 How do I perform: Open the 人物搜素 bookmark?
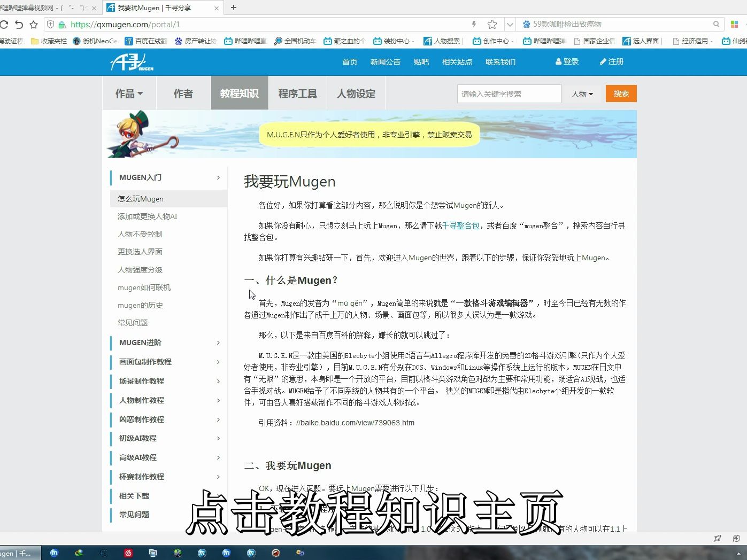(443, 41)
